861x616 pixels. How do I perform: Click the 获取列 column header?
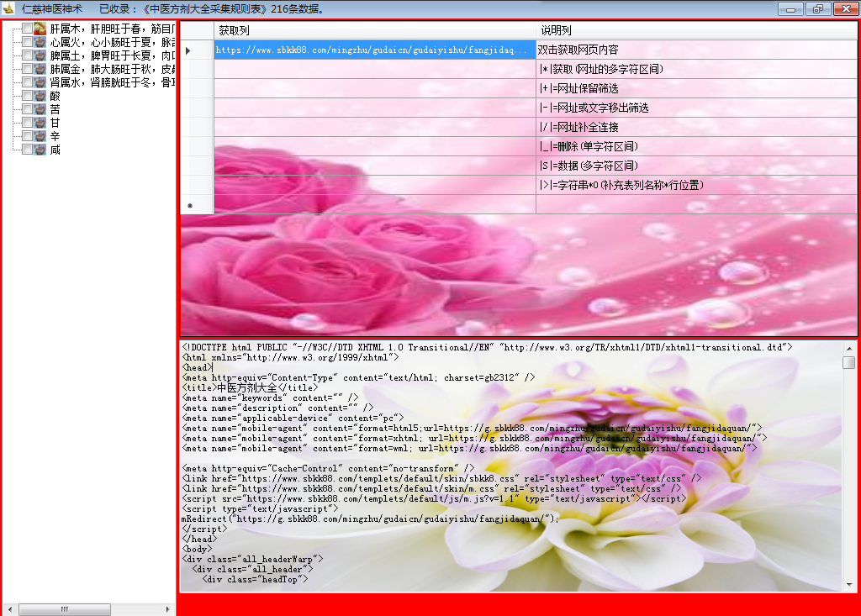[x=374, y=30]
